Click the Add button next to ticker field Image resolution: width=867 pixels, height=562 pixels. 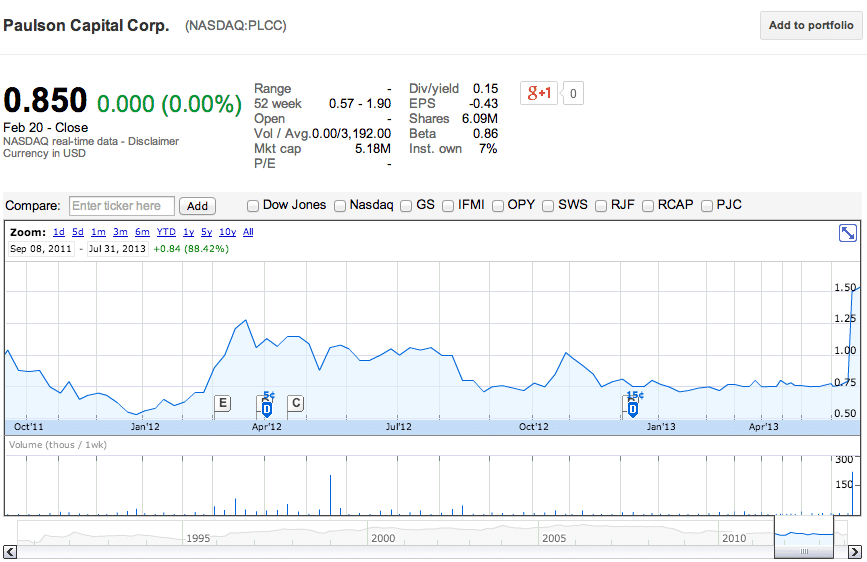[x=197, y=206]
